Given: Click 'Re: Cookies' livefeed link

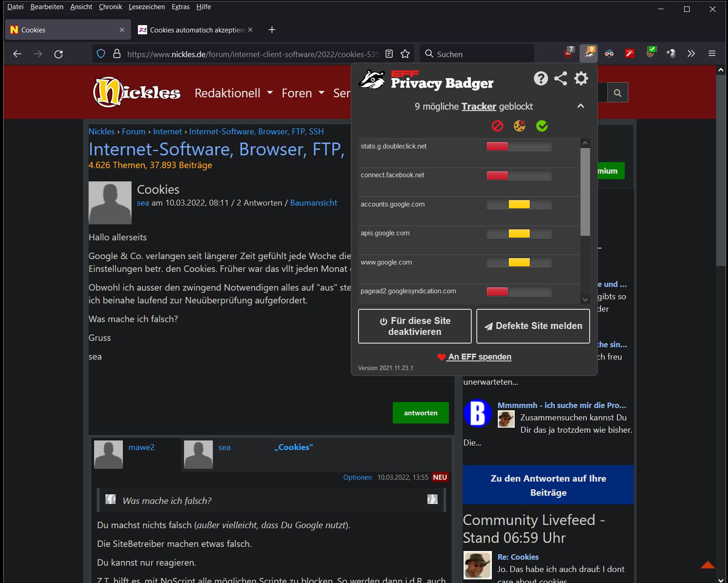Looking at the screenshot, I should pos(518,557).
